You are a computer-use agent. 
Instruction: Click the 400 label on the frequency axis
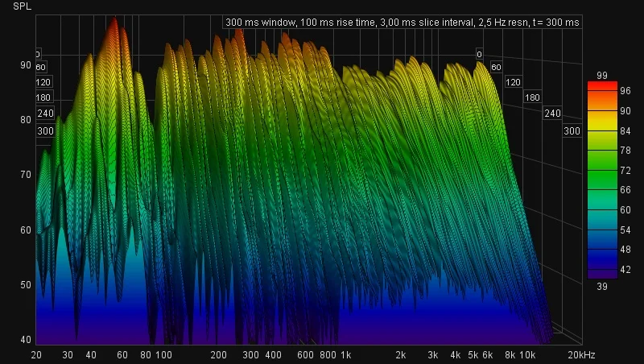(x=273, y=355)
